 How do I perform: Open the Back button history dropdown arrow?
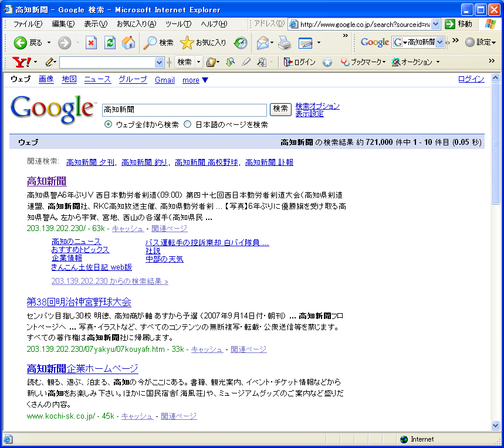point(49,42)
